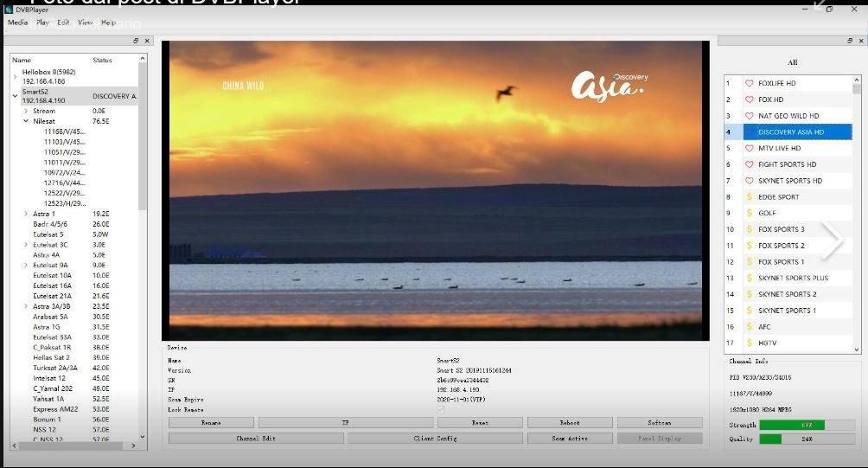Click the heart icon beside MTV LIVE HD
The width and height of the screenshot is (868, 468).
[749, 149]
